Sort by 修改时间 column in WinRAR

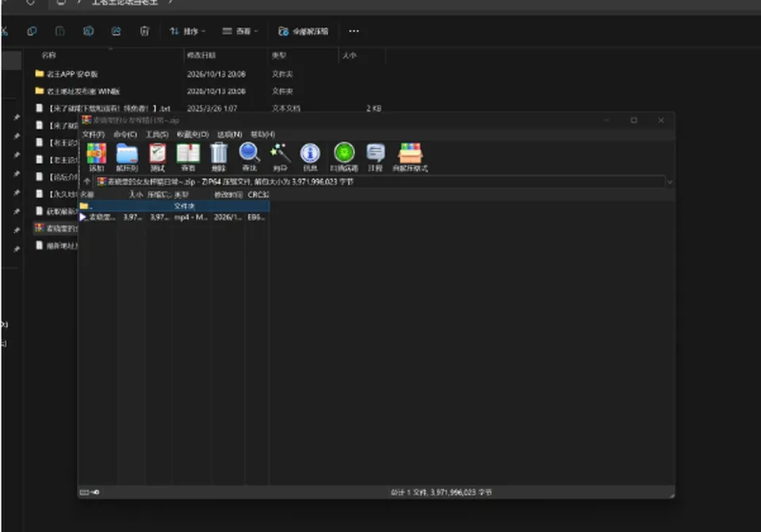(x=228, y=194)
